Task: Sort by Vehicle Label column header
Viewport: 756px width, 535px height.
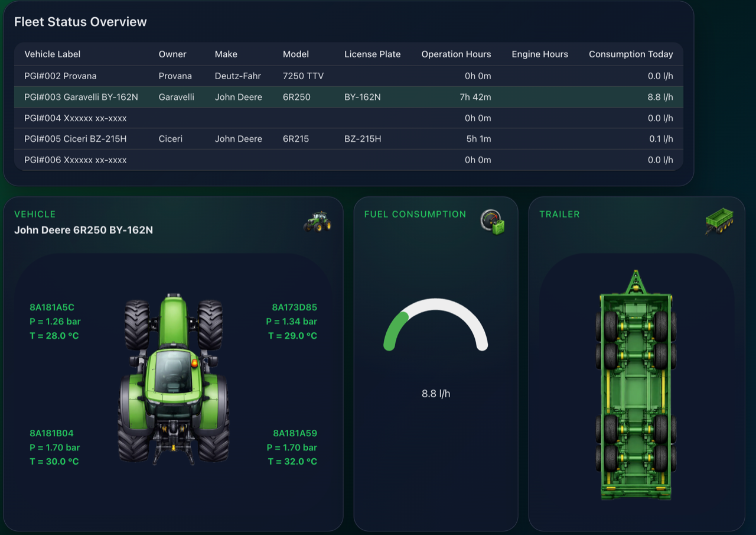Action: [x=53, y=54]
